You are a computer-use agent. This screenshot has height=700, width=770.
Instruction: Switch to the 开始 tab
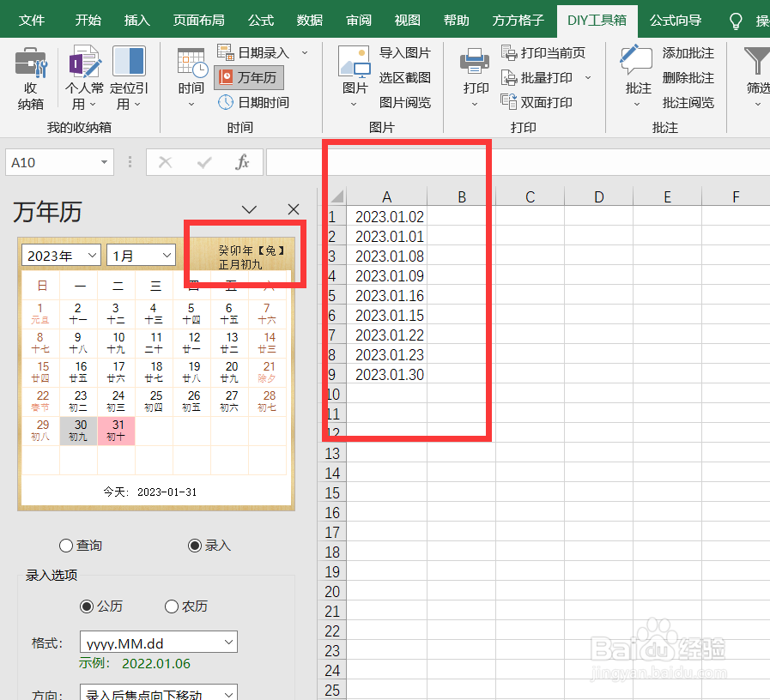coord(88,21)
